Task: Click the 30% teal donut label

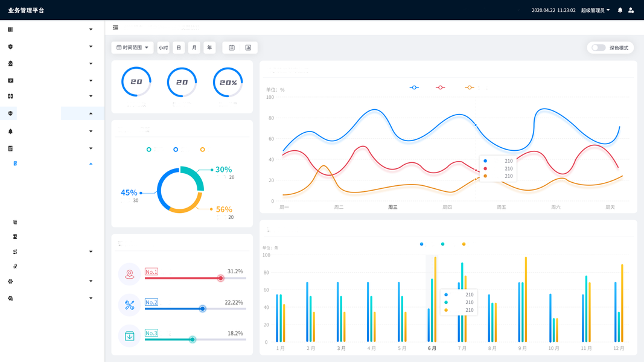Action: [x=223, y=170]
